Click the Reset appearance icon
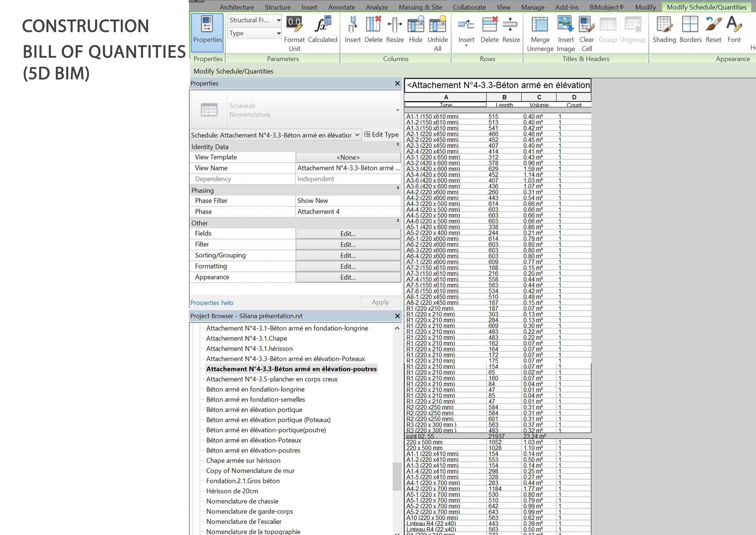The image size is (756, 535). tap(713, 29)
